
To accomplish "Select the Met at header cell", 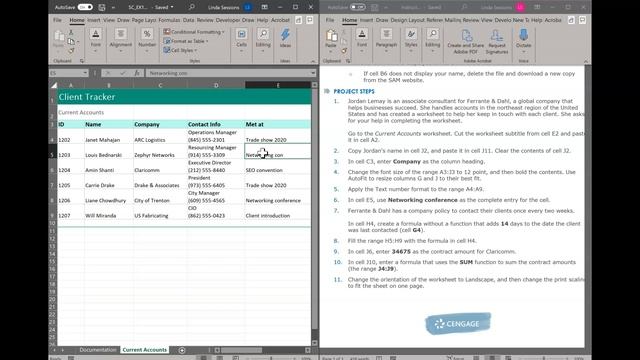I will click(x=278, y=124).
